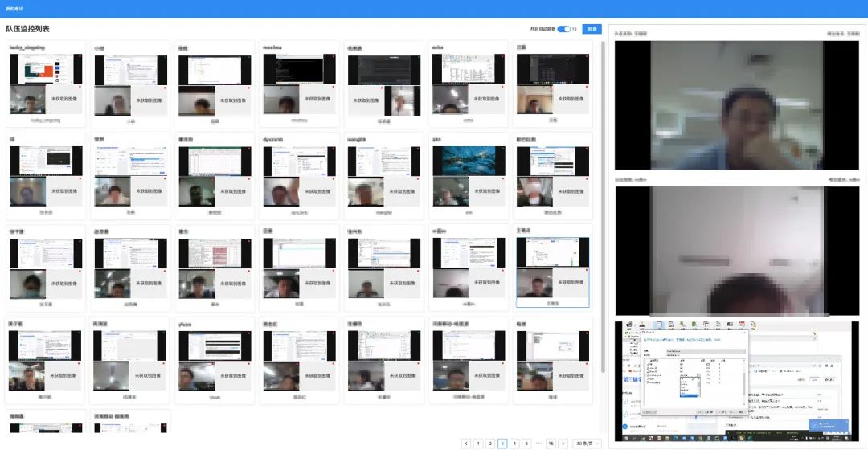Click 我的考试 title in blue header
The width and height of the screenshot is (868, 450).
point(14,9)
